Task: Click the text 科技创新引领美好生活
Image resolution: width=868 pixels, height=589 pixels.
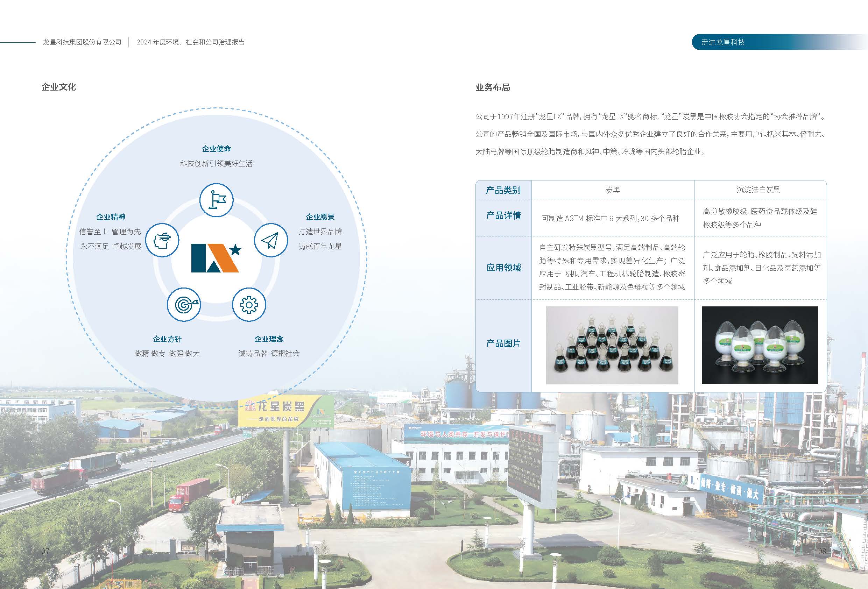Action: click(216, 164)
